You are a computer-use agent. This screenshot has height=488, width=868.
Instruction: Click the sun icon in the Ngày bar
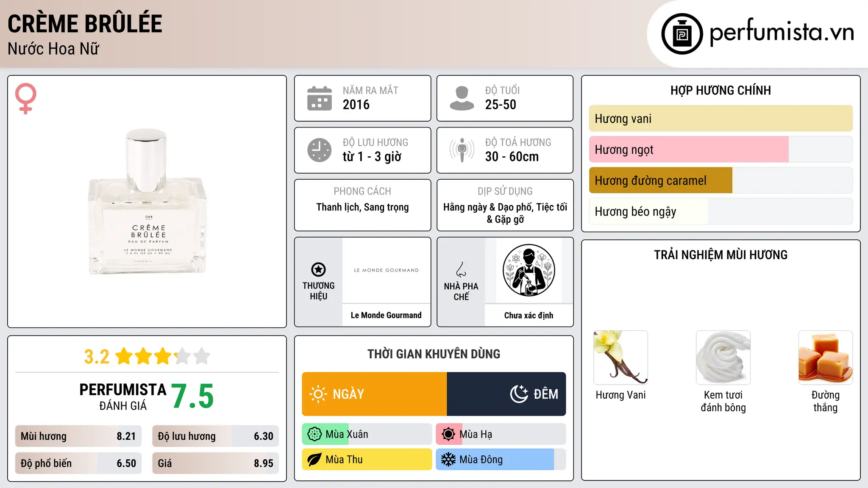point(318,394)
